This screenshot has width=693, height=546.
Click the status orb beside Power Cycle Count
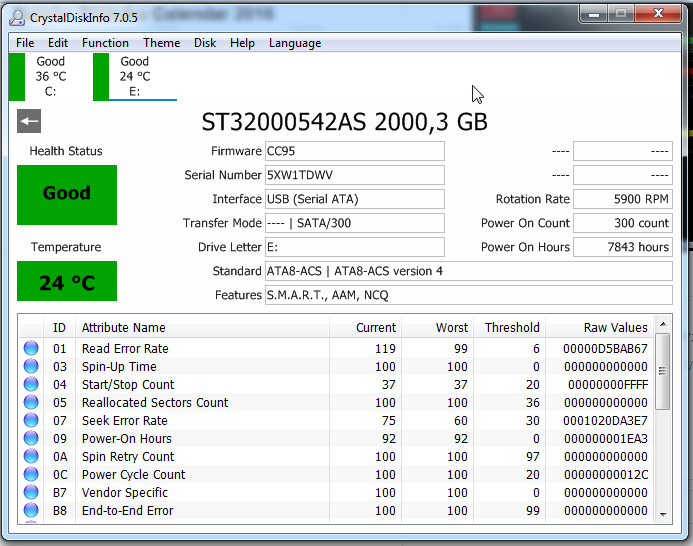point(31,474)
